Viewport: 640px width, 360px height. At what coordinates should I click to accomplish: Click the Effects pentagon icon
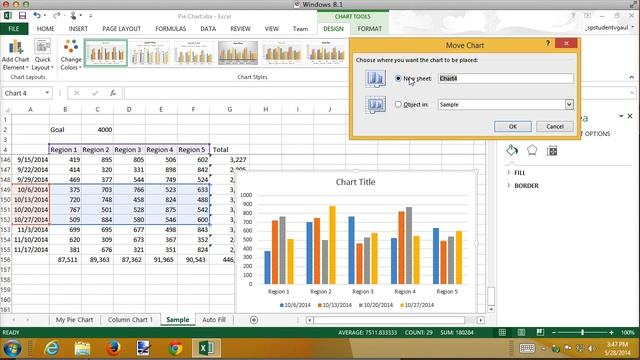(532, 150)
